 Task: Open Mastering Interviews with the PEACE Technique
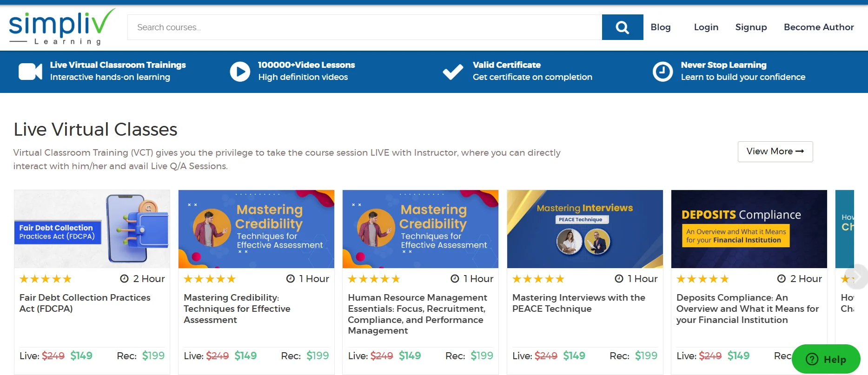(578, 303)
